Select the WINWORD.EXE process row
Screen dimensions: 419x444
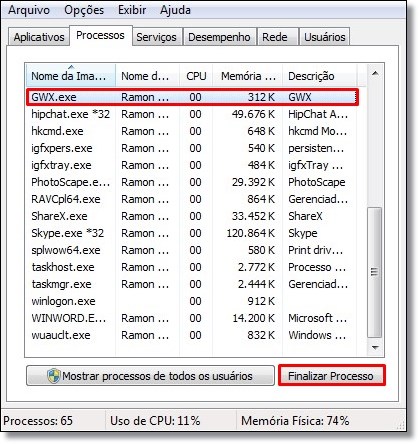192,318
